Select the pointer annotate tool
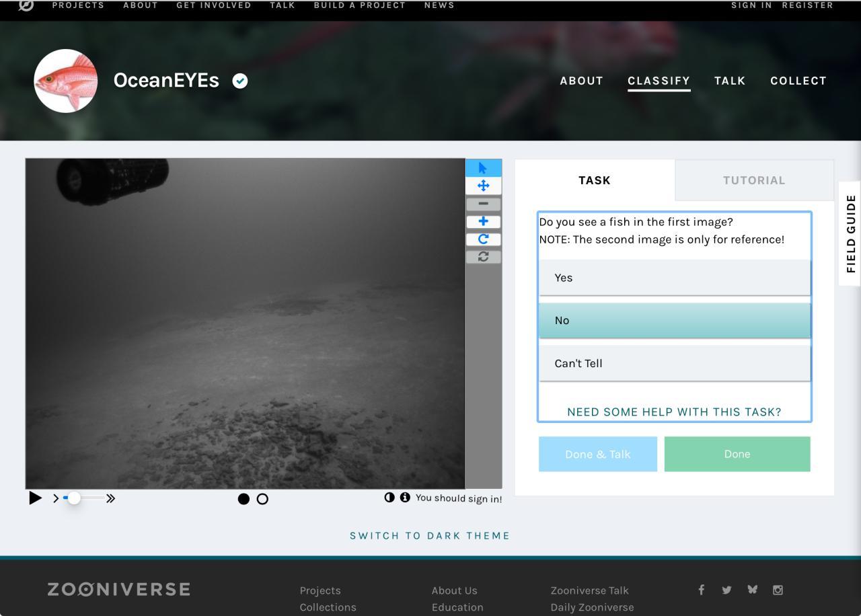861x616 pixels. 483,168
